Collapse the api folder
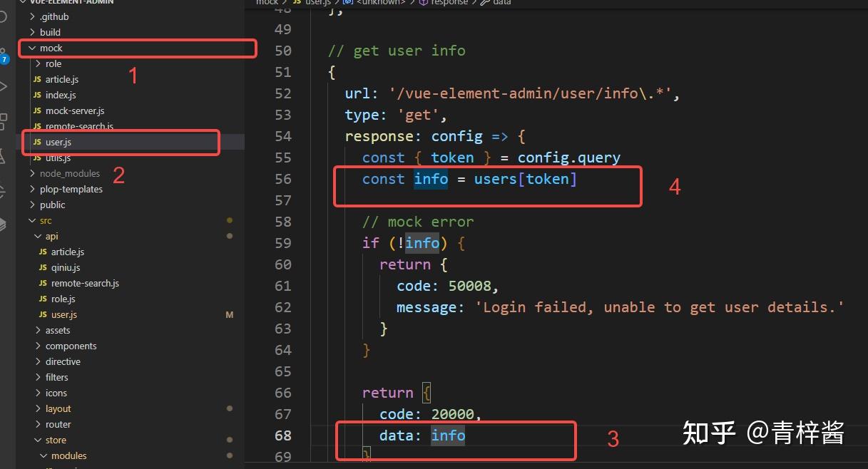Image resolution: width=868 pixels, height=469 pixels. (52, 236)
